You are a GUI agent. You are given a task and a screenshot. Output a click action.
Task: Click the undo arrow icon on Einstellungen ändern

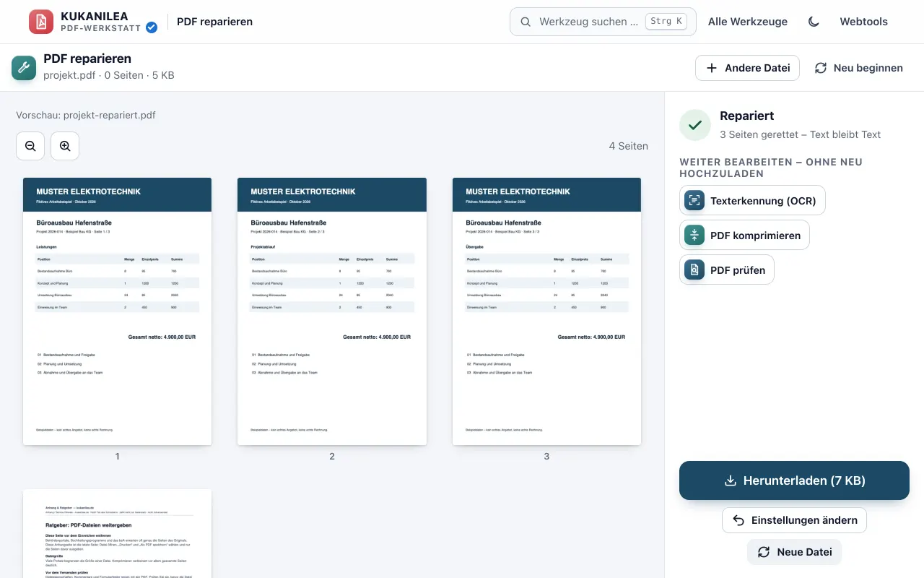click(738, 520)
